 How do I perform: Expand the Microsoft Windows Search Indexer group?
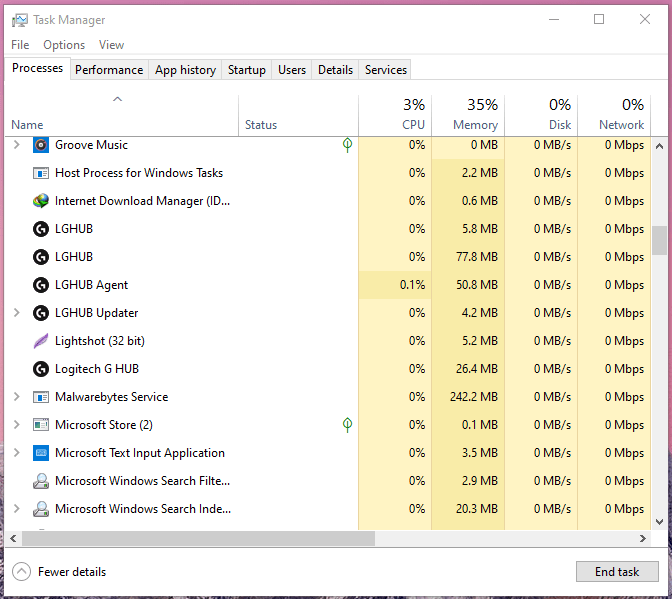point(17,509)
